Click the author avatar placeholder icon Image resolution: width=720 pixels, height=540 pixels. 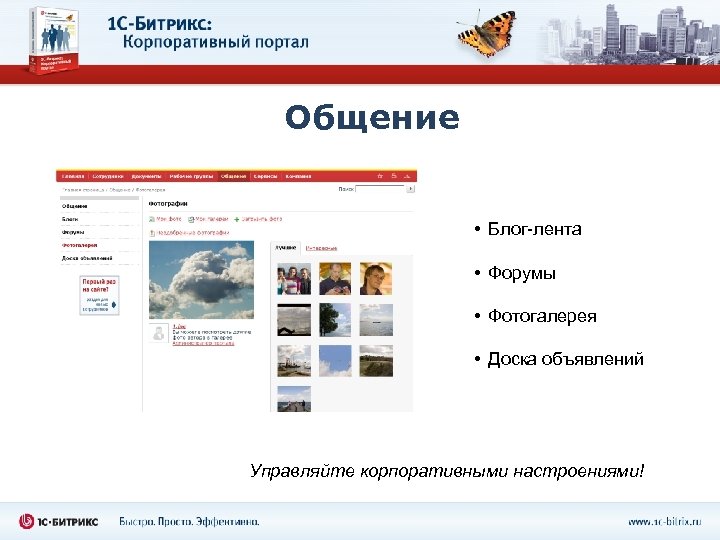click(159, 333)
